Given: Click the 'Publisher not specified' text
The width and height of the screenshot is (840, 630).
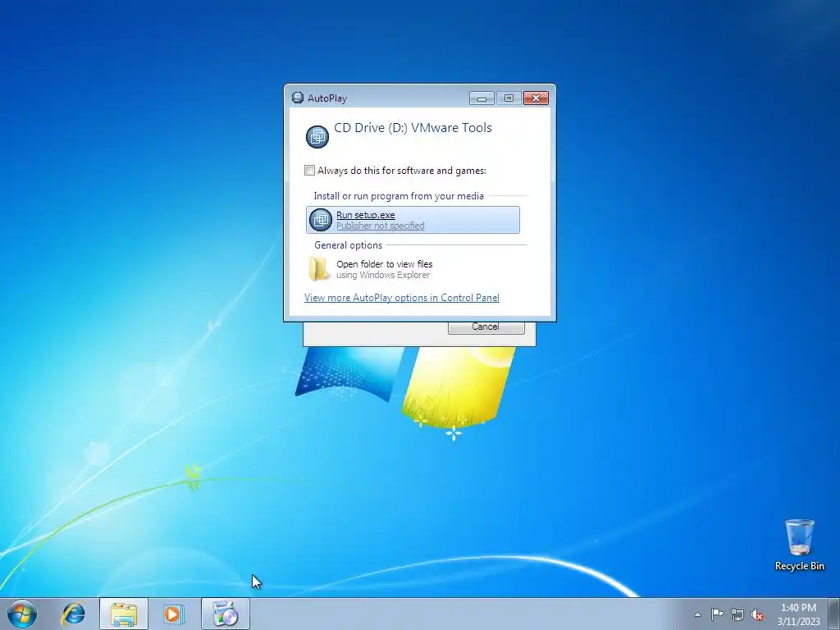Looking at the screenshot, I should pos(381,226).
